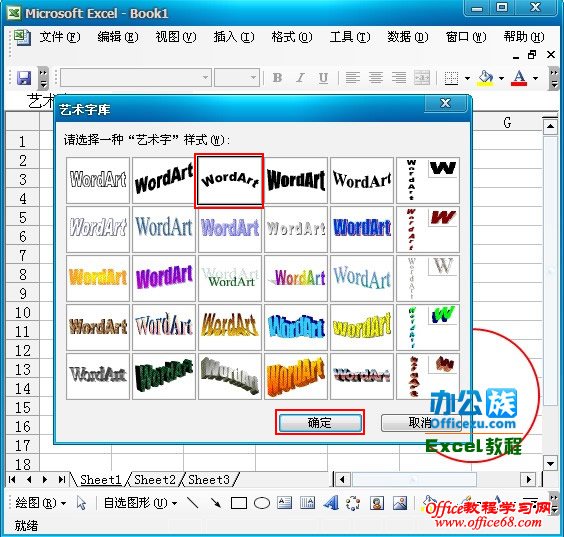Open the font color dropdown arrow
Image resolution: width=564 pixels, height=537 pixels.
point(535,78)
